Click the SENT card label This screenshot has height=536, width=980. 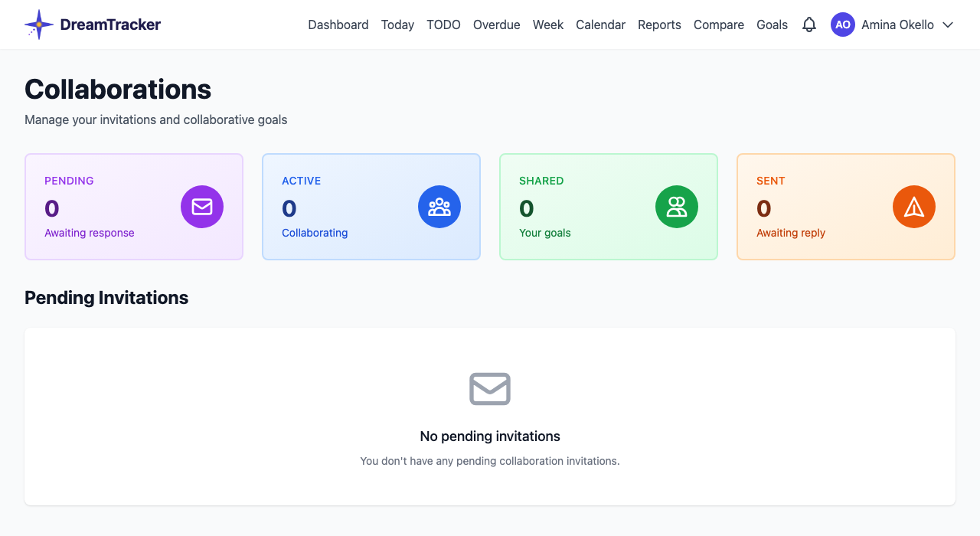[771, 181]
